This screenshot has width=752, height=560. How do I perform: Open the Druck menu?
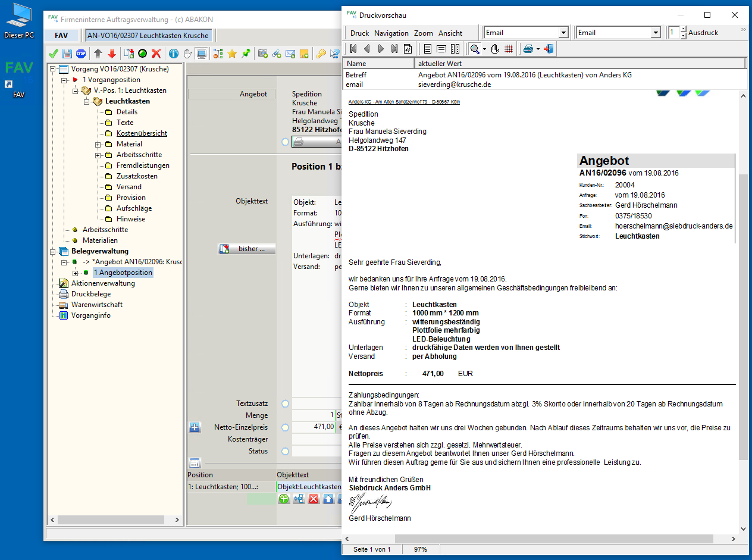point(359,33)
